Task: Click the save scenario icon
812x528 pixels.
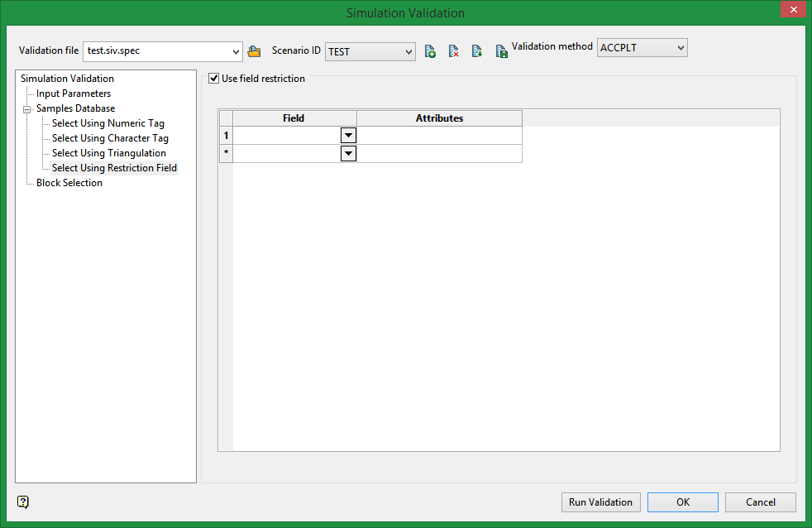Action: [501, 51]
